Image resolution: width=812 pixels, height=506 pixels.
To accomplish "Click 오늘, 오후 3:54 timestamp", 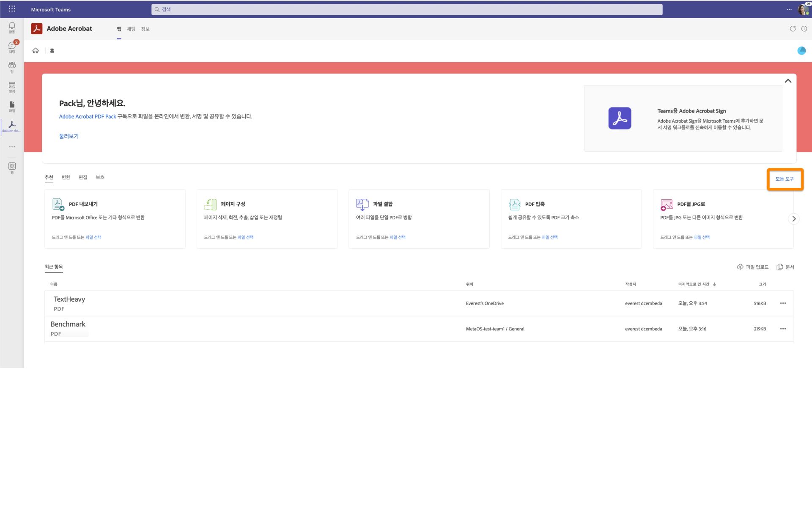I will [x=692, y=303].
